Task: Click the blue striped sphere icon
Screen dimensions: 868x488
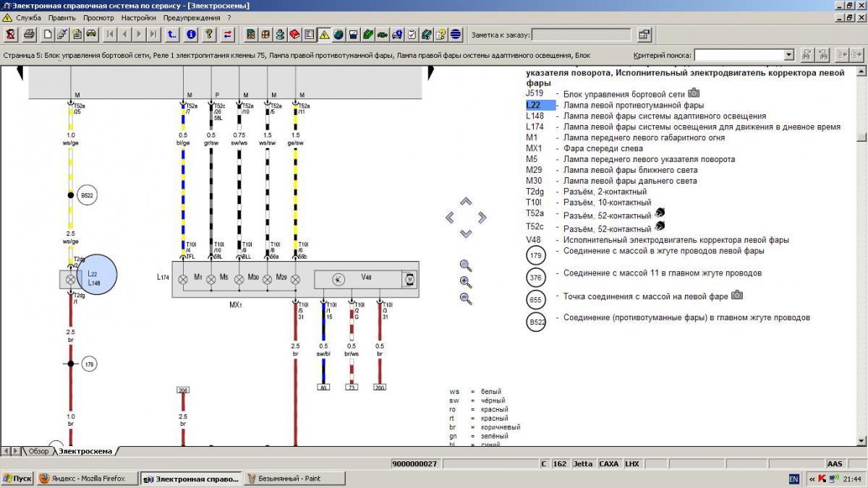Action: (x=456, y=34)
